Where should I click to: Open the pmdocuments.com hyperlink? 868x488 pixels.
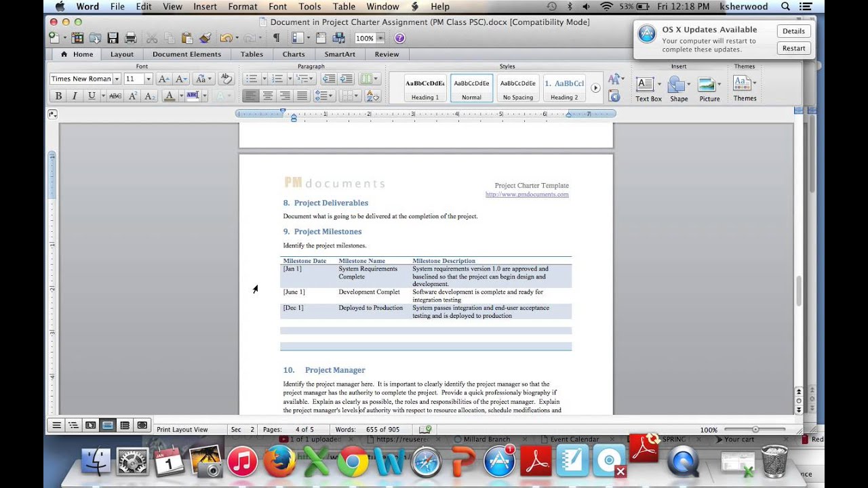527,195
